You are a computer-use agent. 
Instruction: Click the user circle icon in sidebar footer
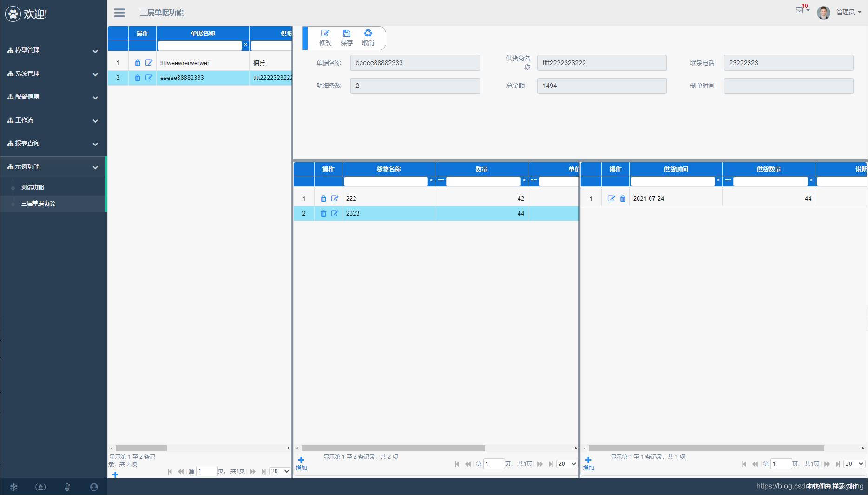(94, 487)
